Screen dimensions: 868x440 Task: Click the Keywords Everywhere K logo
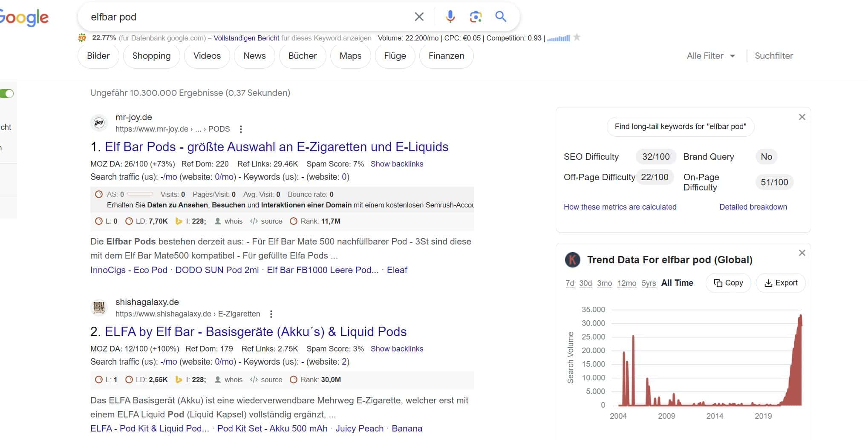(573, 260)
